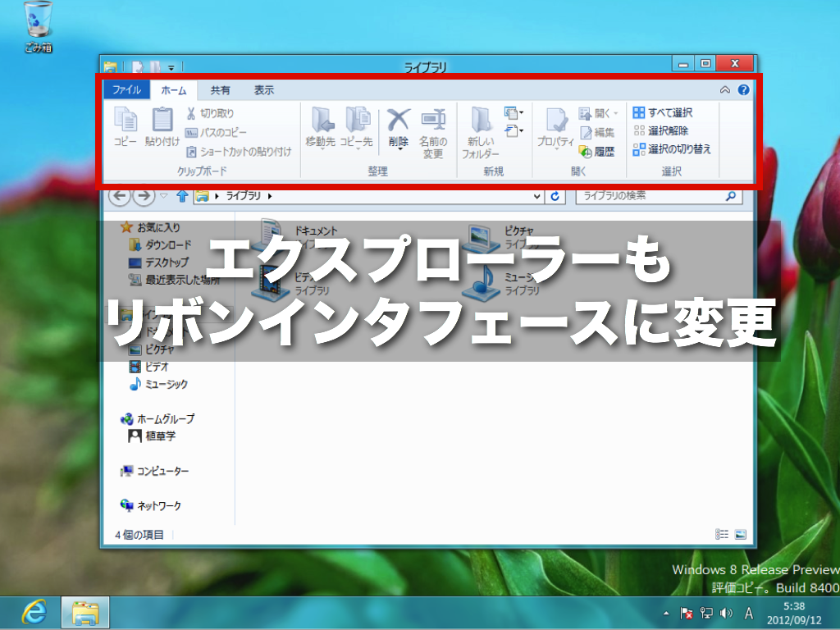The height and width of the screenshot is (630, 840).
Task: Click すべて選択 (Select all)
Action: click(x=663, y=112)
